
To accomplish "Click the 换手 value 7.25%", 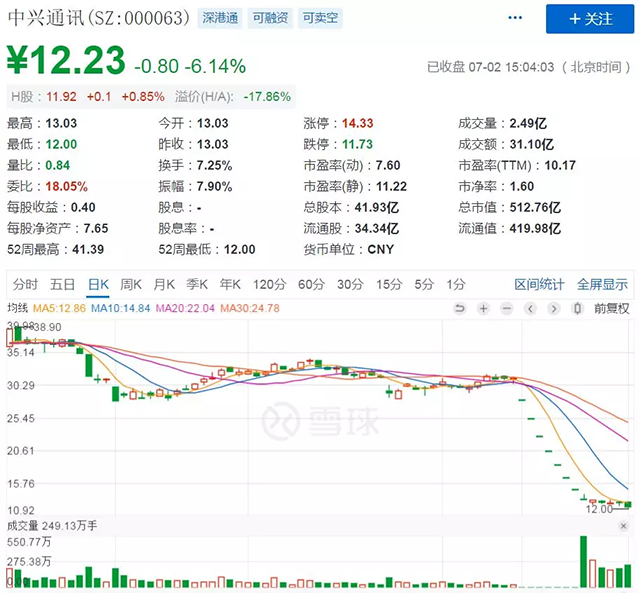I will click(214, 165).
